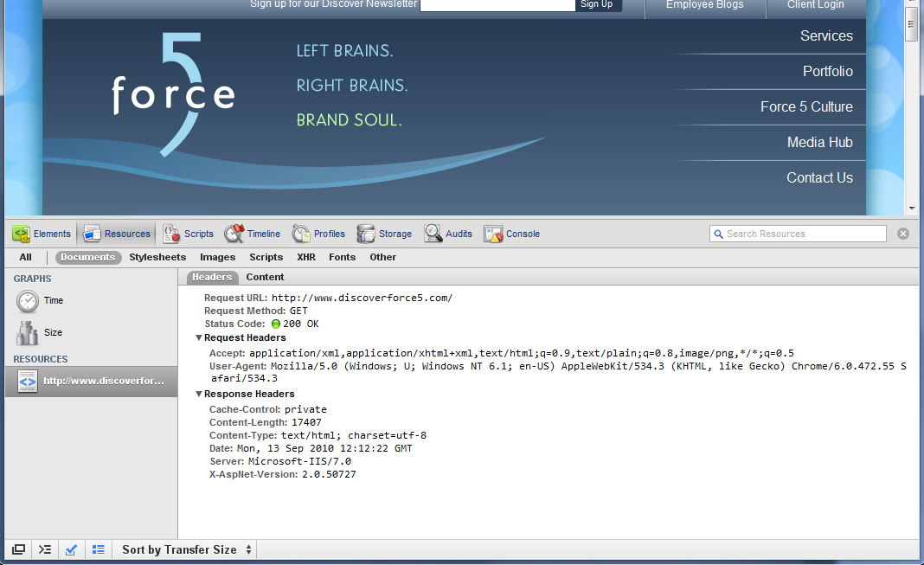Select the discoverforce5.com document resource
The width and height of the screenshot is (924, 565).
[x=92, y=382]
